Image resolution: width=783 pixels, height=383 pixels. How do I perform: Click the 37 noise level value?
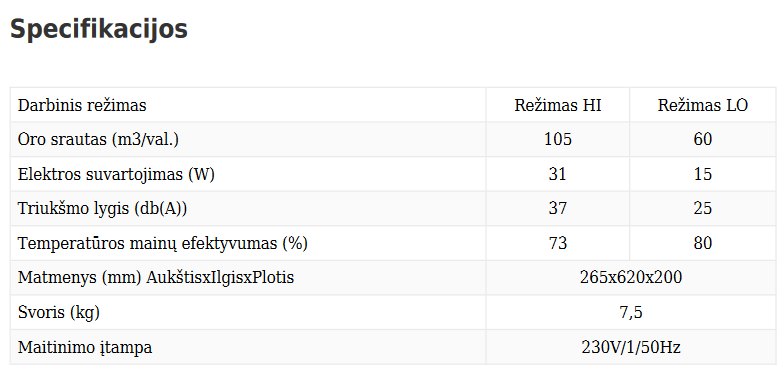tap(558, 208)
